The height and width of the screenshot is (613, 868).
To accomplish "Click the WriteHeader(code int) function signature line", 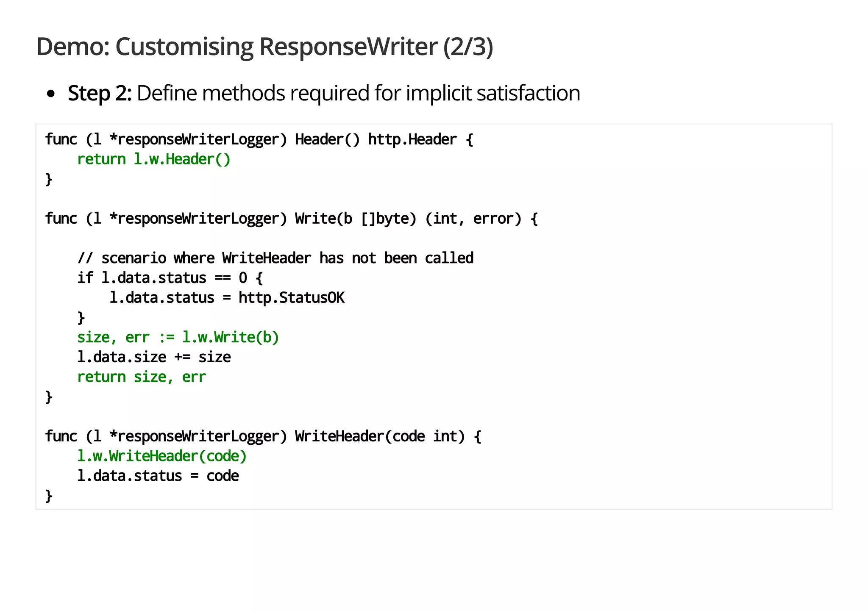I will click(x=263, y=436).
